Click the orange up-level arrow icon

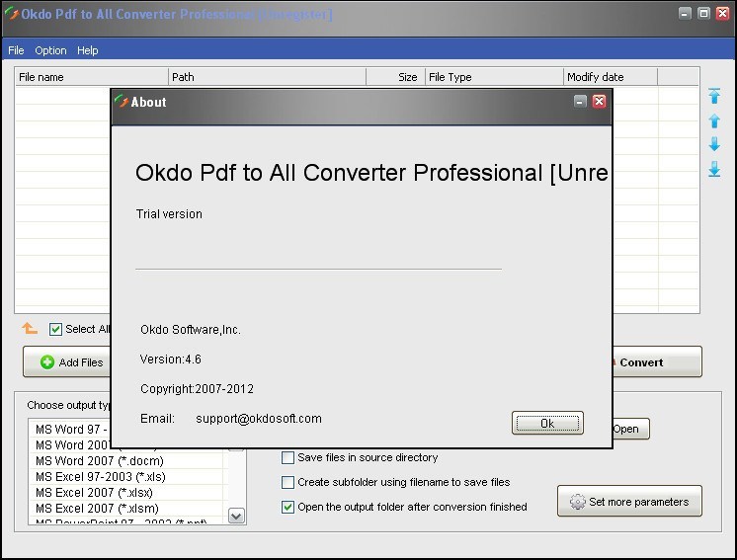(30, 328)
